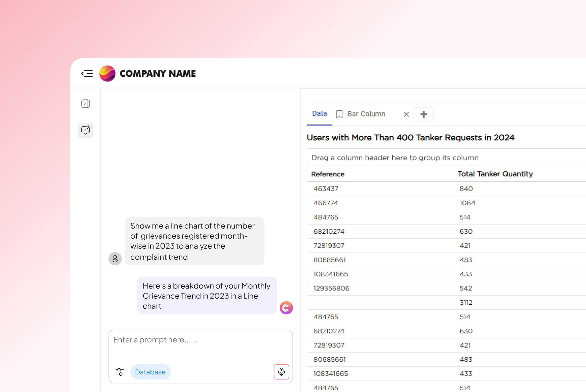Select the Database data source chip
The height and width of the screenshot is (392, 586).
click(150, 372)
